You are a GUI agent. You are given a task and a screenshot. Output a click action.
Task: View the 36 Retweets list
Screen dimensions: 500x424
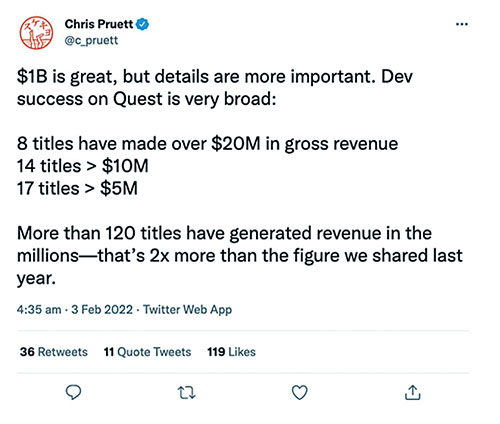tap(54, 352)
